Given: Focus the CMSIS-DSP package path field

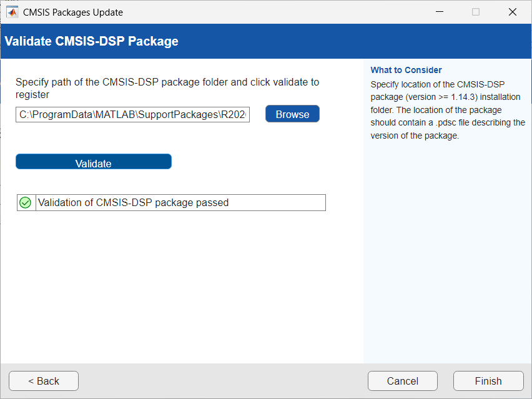Looking at the screenshot, I should tap(132, 115).
